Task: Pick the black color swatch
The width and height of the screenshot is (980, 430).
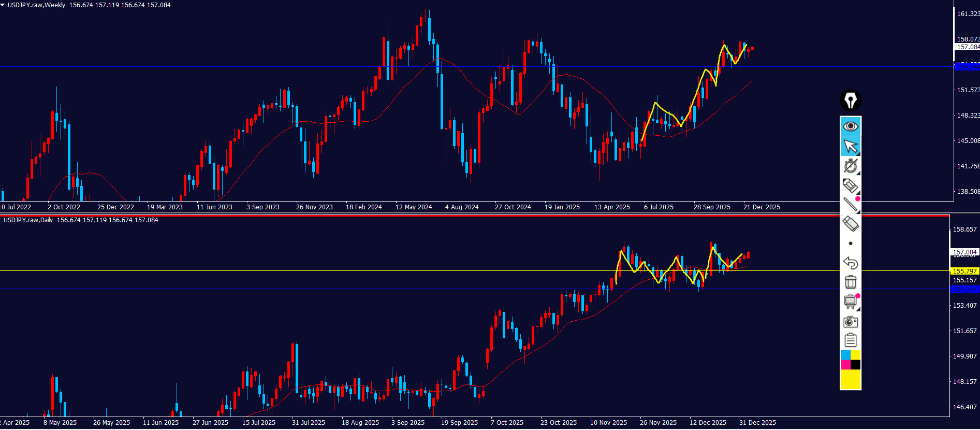Action: tap(855, 365)
